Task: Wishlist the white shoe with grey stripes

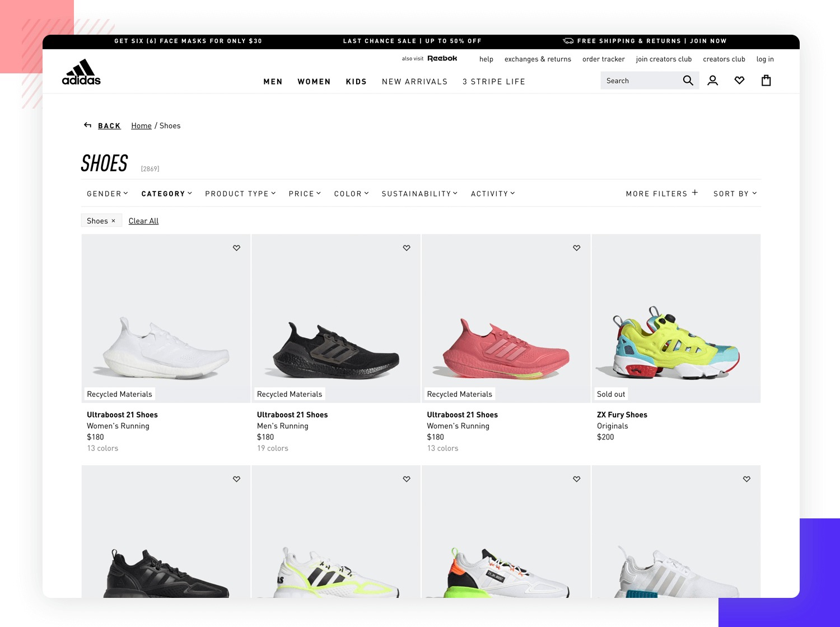Action: coord(746,479)
